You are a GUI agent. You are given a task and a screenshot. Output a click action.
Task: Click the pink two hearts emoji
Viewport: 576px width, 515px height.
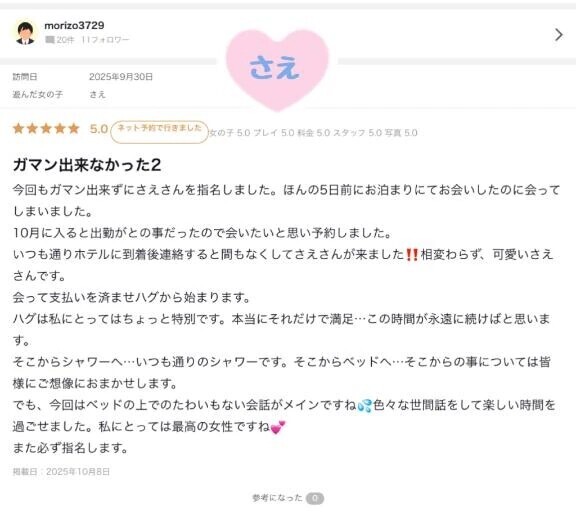click(278, 427)
